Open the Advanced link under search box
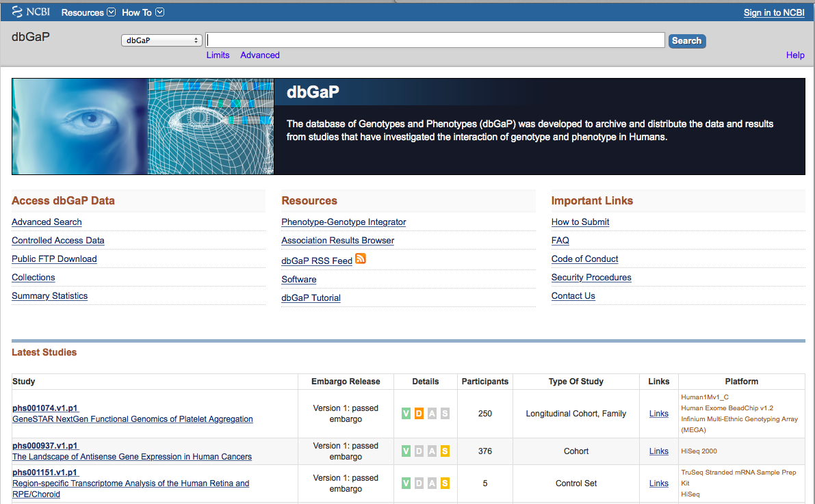This screenshot has height=504, width=815. 260,55
